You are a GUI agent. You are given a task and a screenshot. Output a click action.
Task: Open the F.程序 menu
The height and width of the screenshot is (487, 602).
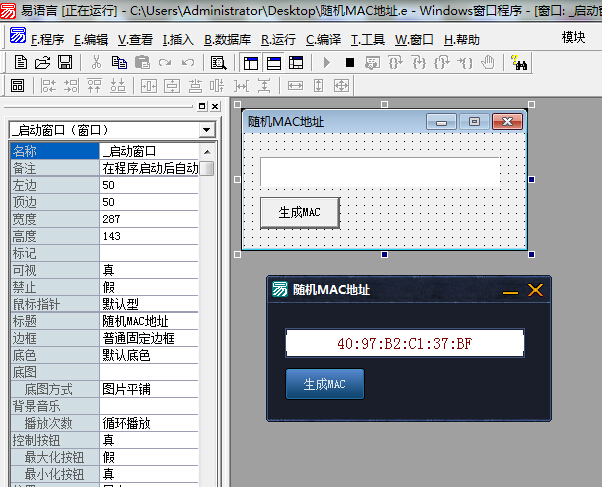tap(48, 40)
